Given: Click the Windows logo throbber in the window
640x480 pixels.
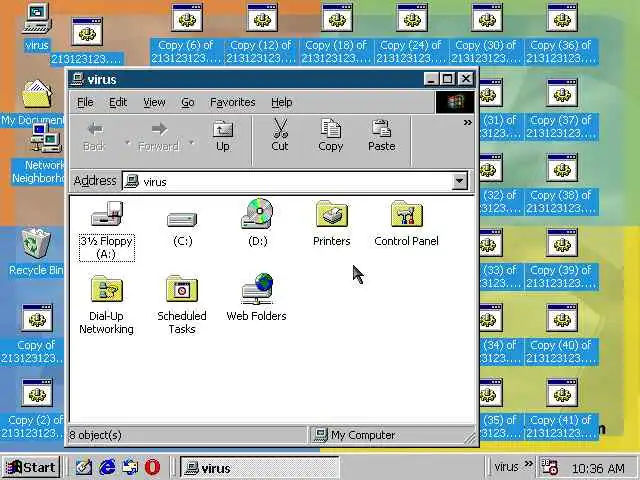Looking at the screenshot, I should click(455, 102).
